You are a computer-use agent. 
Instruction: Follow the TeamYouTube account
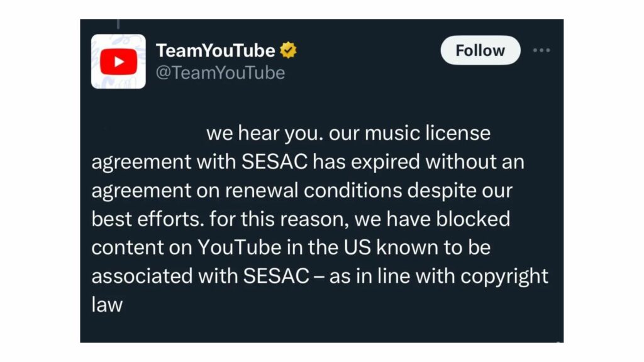click(x=480, y=50)
